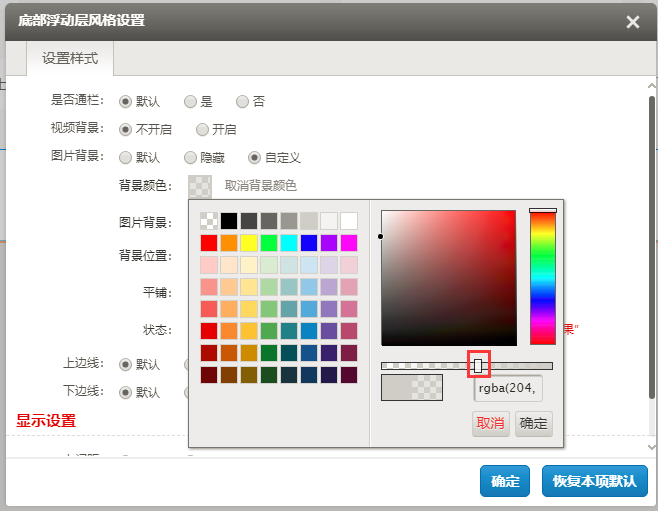Viewport: 658px width, 511px height.
Task: Pick the lightest pink swatch in pastel row
Action: pyautogui.click(x=209, y=265)
